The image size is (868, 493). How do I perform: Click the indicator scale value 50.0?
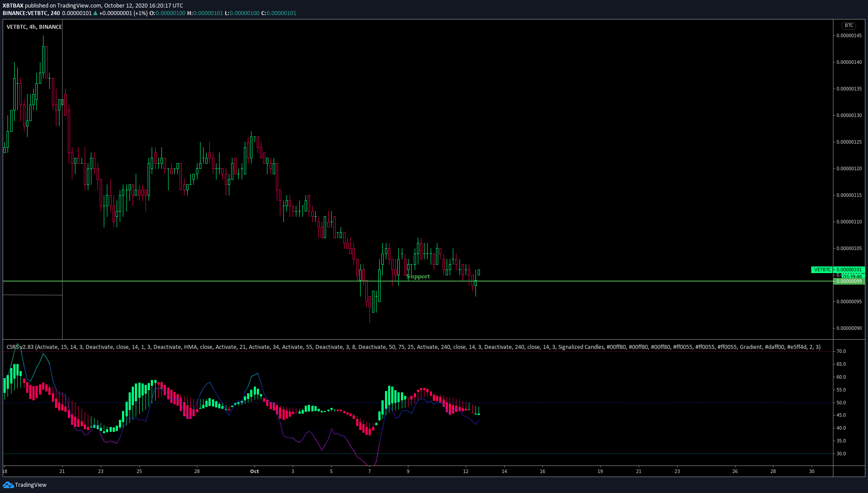click(x=841, y=403)
